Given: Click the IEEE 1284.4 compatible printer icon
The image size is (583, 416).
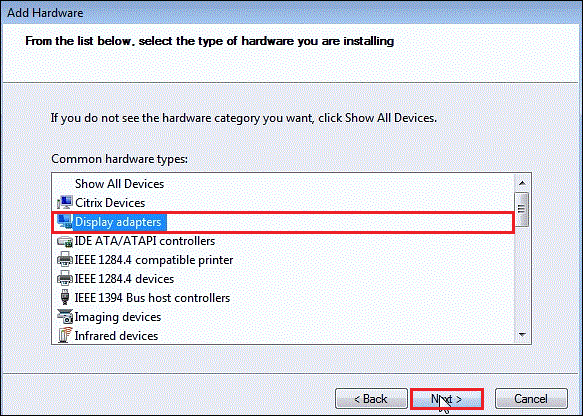Looking at the screenshot, I should click(x=65, y=259).
